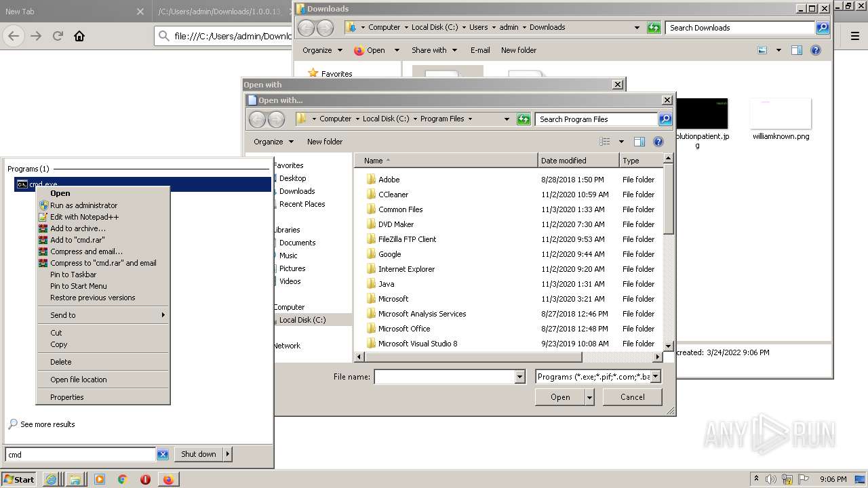Viewport: 868px width, 488px height.
Task: Select the Internet Explorer folder
Action: click(406, 269)
